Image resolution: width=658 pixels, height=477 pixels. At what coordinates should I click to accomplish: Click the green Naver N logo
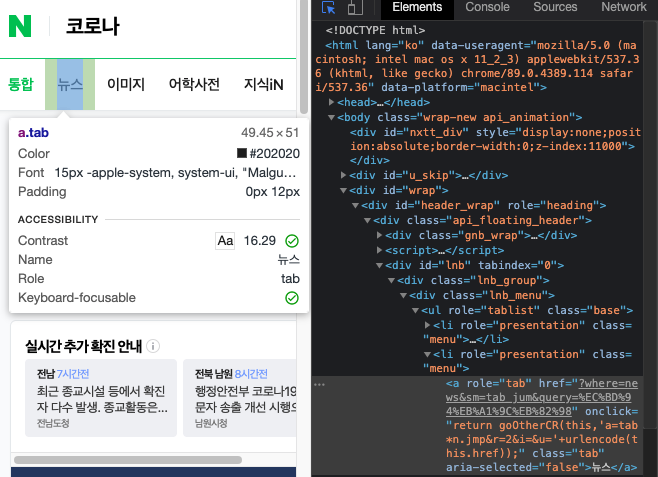tap(20, 26)
